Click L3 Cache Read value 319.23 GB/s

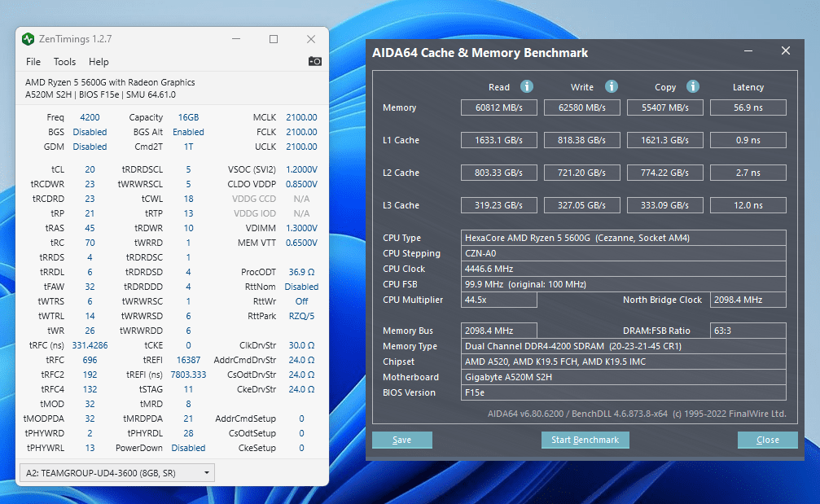(499, 205)
